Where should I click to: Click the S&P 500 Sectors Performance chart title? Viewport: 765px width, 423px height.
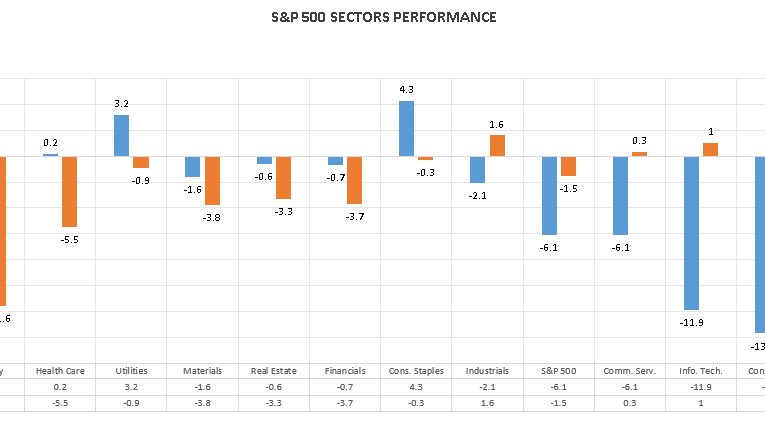point(382,17)
